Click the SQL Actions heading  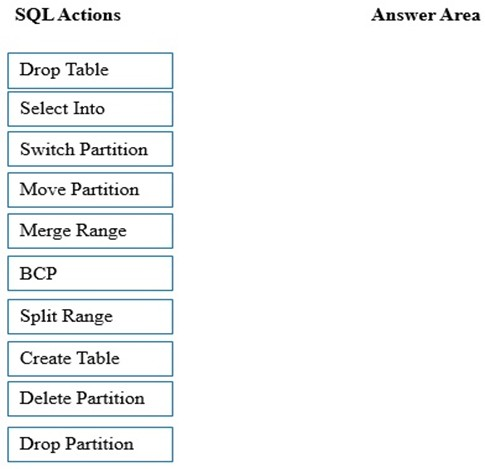68,15
